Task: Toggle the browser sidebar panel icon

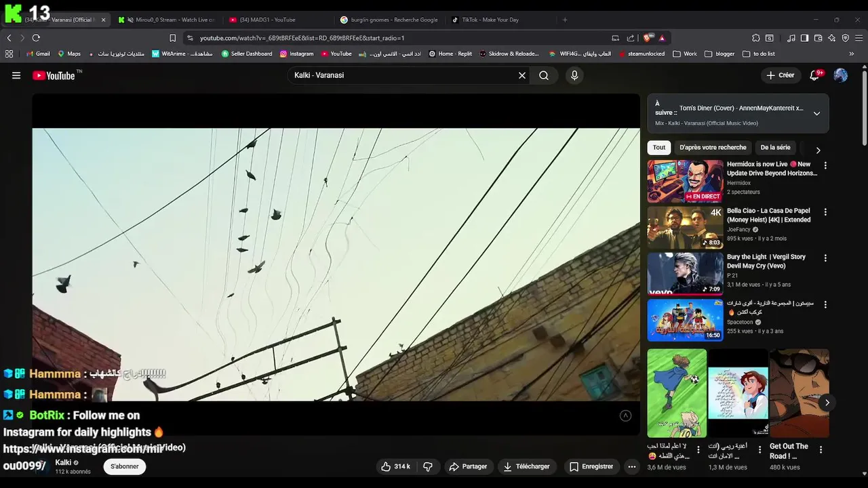Action: click(804, 38)
